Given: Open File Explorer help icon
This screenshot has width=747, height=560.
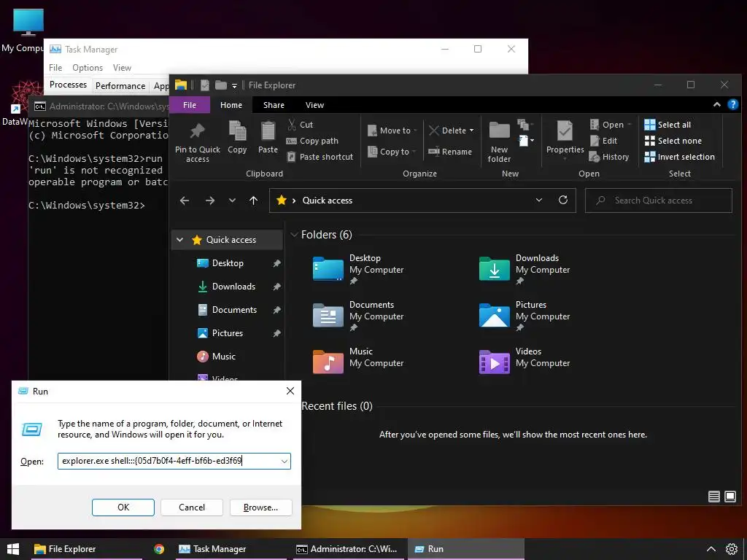Looking at the screenshot, I should point(732,105).
